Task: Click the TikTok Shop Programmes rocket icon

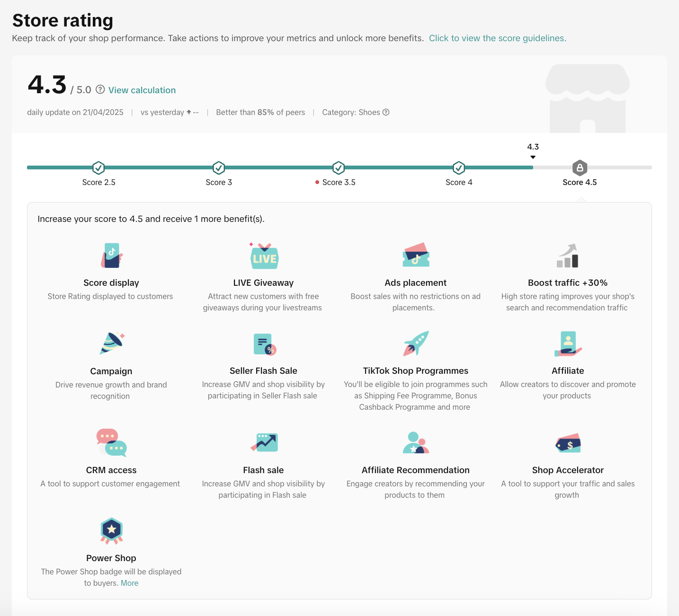Action: click(416, 343)
